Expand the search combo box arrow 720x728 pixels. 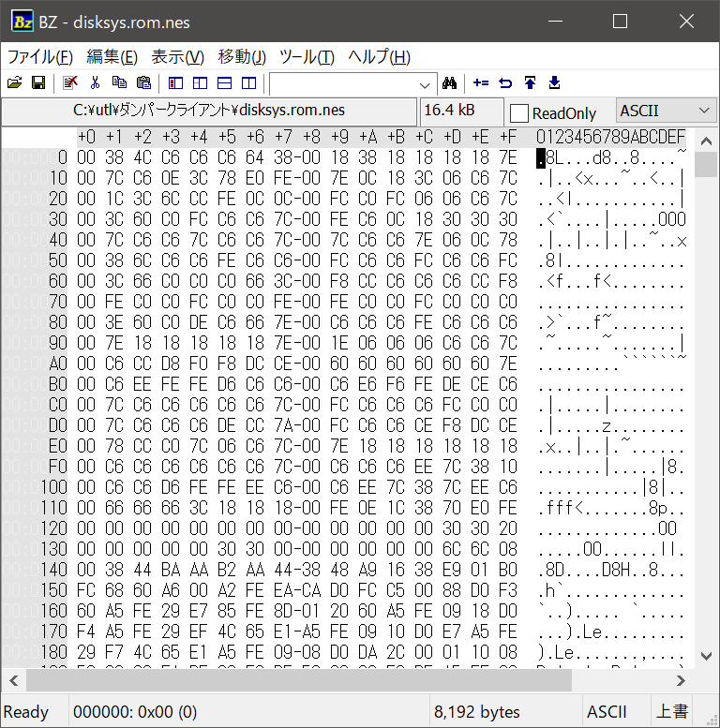424,85
